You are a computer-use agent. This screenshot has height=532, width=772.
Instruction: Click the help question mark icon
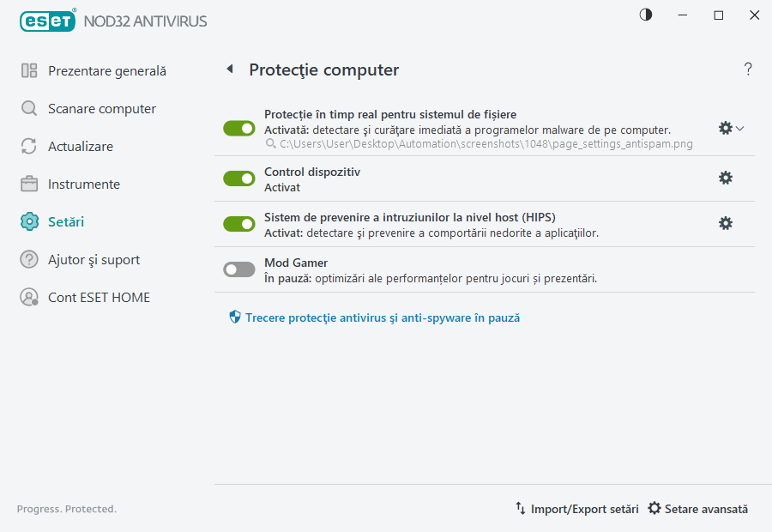click(747, 70)
